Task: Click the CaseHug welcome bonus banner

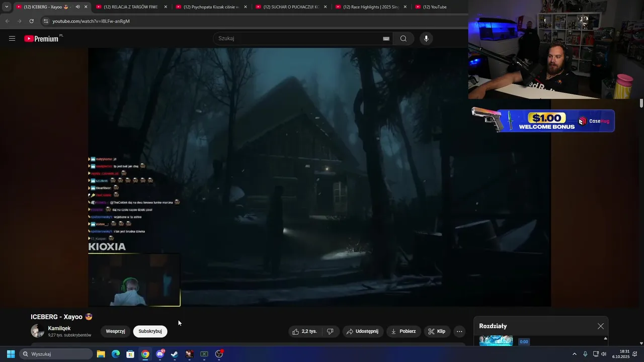Action: pyautogui.click(x=543, y=121)
